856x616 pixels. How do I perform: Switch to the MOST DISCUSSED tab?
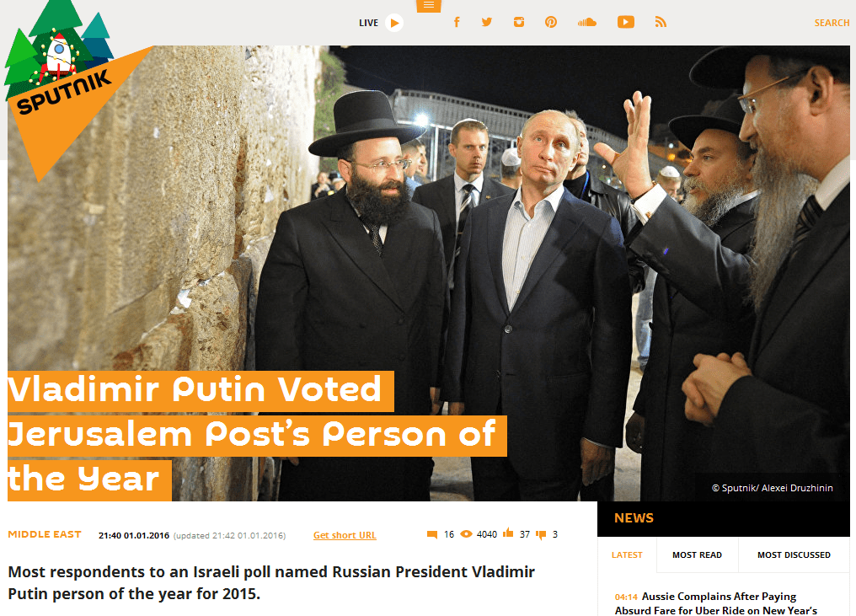coord(794,554)
